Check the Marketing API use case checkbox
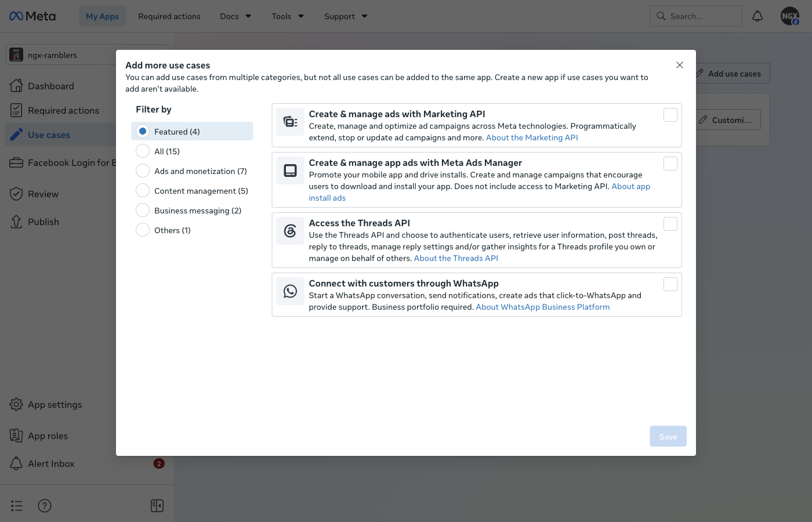Image resolution: width=812 pixels, height=522 pixels. click(670, 115)
